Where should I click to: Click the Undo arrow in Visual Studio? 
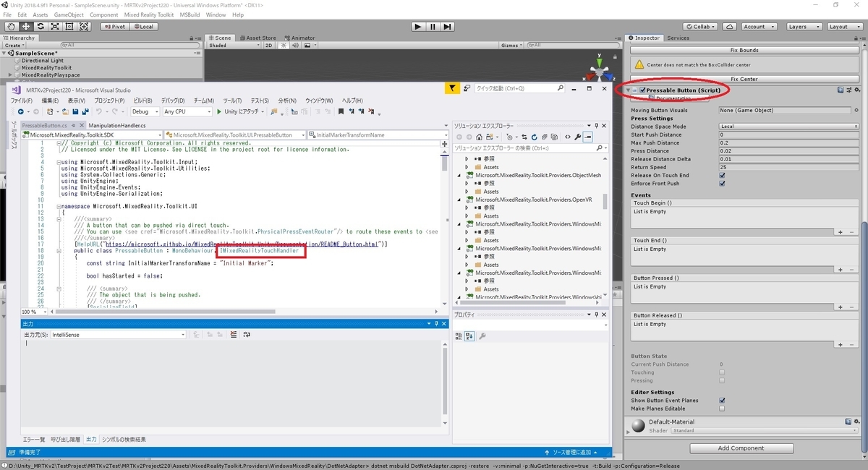click(x=99, y=111)
